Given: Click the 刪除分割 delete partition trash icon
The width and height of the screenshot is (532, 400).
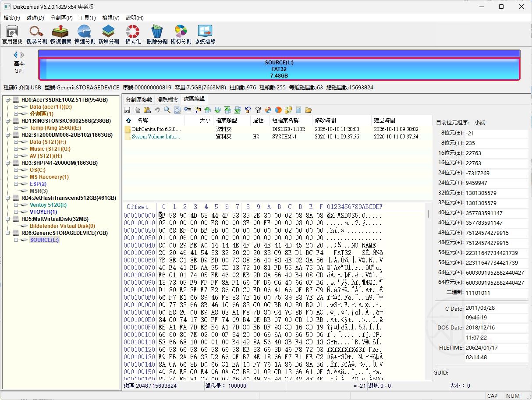Looking at the screenshot, I should 157,34.
